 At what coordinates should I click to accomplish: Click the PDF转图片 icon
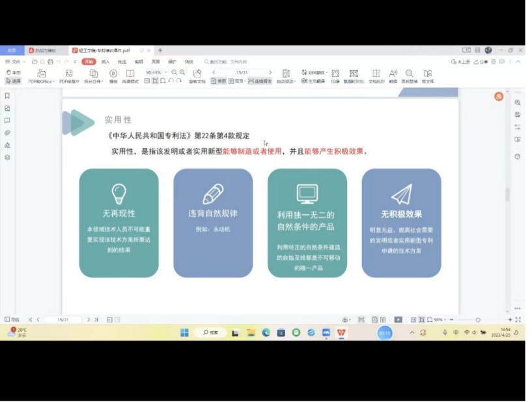[69, 74]
